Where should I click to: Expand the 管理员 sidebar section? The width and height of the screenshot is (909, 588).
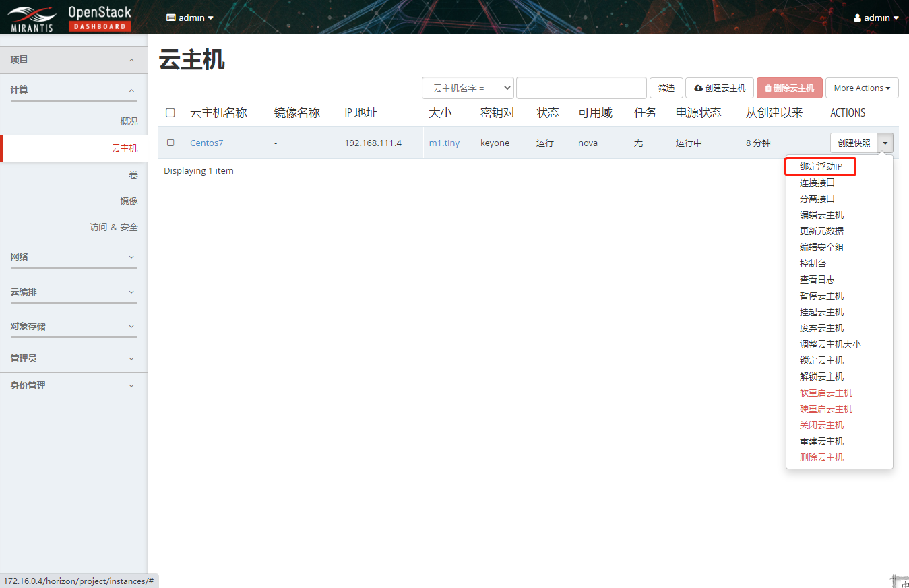click(73, 358)
